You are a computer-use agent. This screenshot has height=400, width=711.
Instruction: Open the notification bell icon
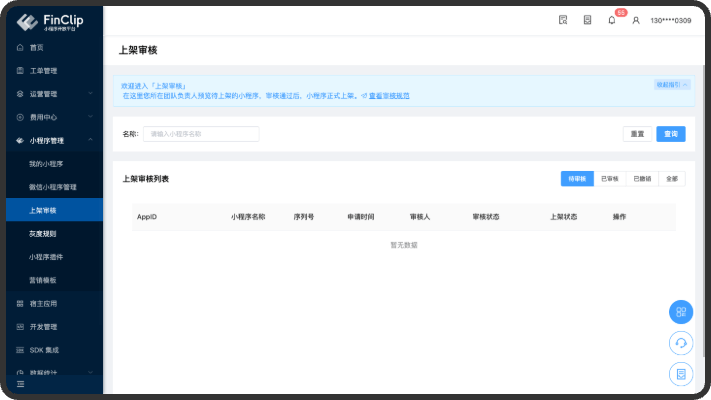612,20
